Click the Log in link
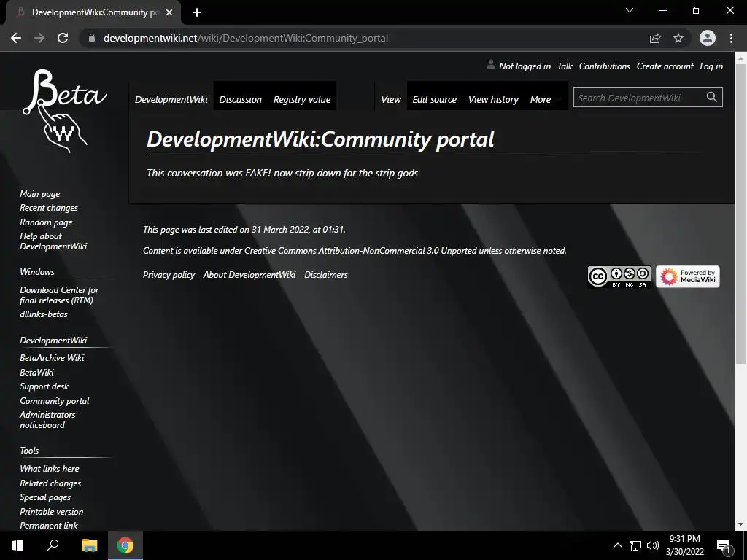Image resolution: width=747 pixels, height=560 pixels. 711,66
